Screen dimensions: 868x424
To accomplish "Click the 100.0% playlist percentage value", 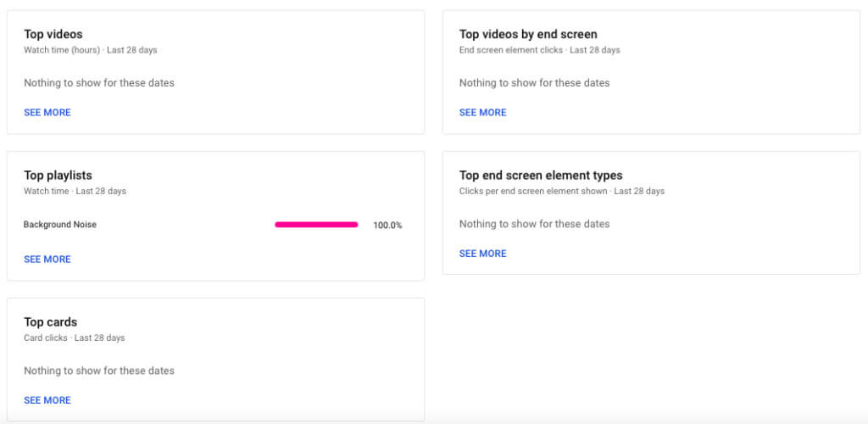I will click(387, 226).
